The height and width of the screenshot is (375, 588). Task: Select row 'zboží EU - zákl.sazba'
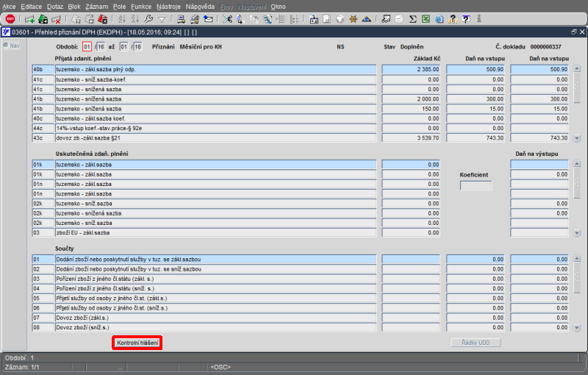[215, 232]
